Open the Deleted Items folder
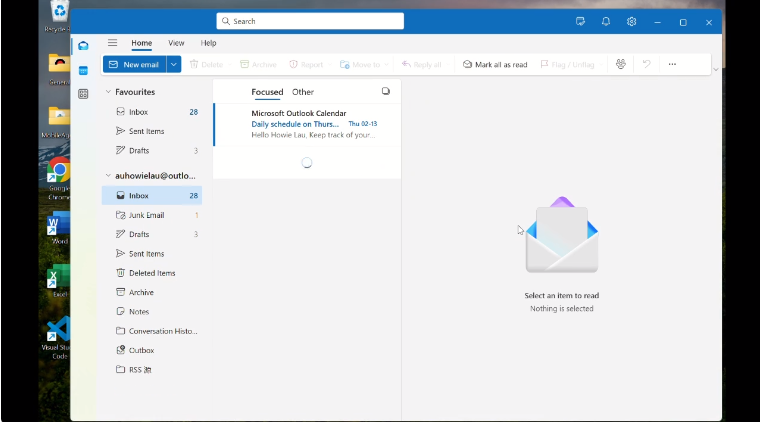Screen dimensions: 760x422 pyautogui.click(x=152, y=273)
